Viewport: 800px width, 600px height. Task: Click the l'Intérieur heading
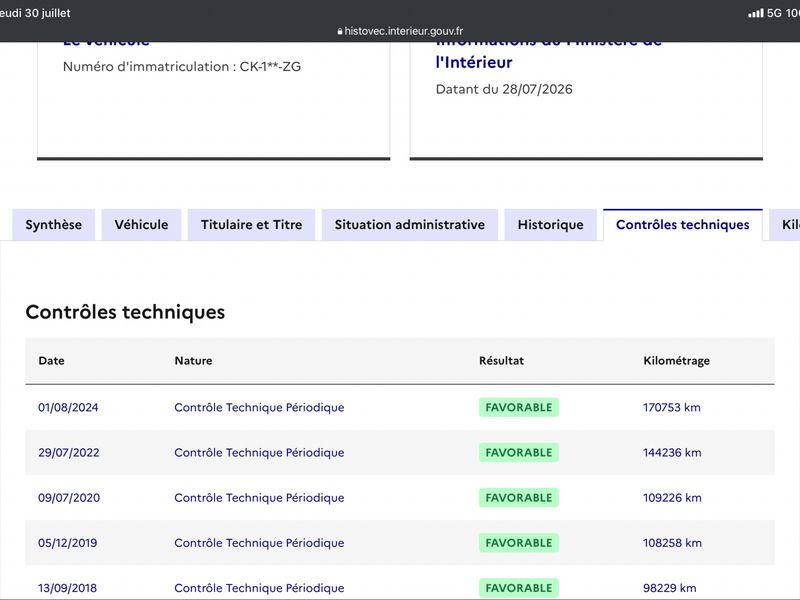[x=474, y=62]
